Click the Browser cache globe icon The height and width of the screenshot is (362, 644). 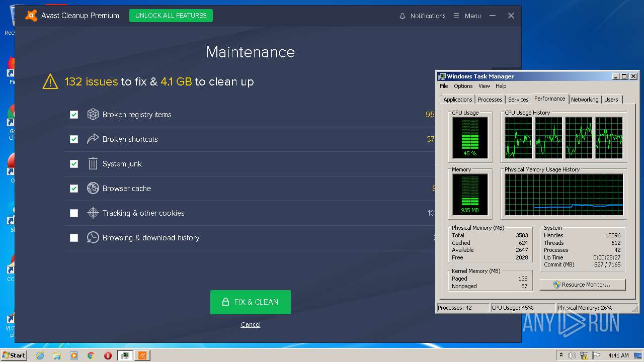(x=93, y=189)
